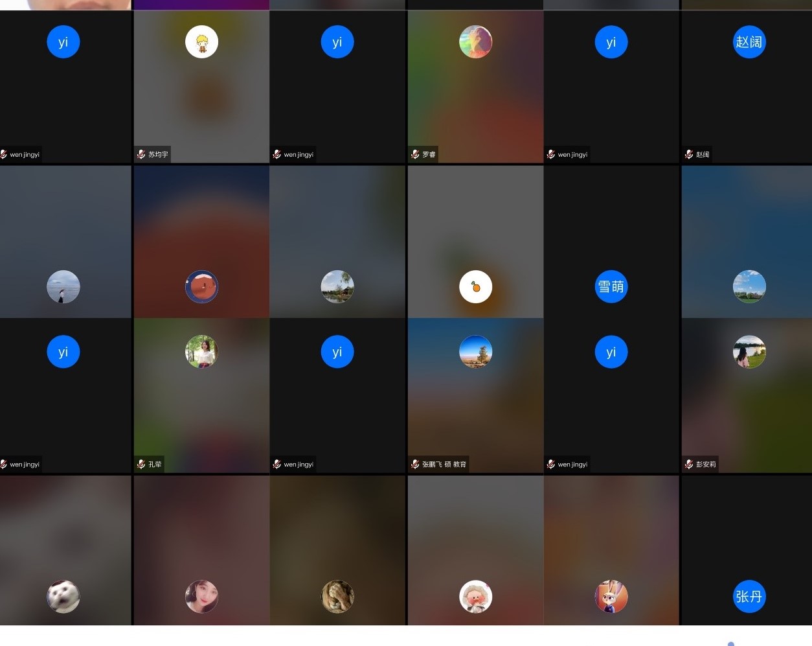Select the muted mic icon by 赵阔's name
The width and height of the screenshot is (812, 646).
(x=689, y=154)
